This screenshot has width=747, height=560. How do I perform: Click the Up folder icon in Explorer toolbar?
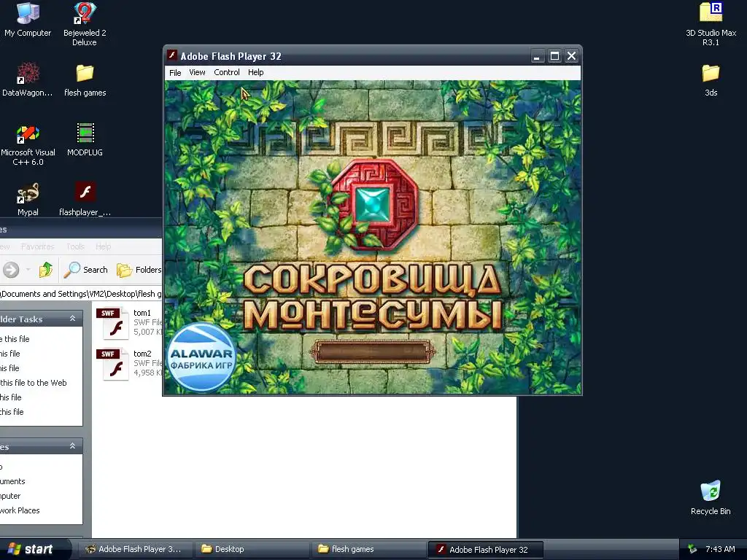point(46,270)
